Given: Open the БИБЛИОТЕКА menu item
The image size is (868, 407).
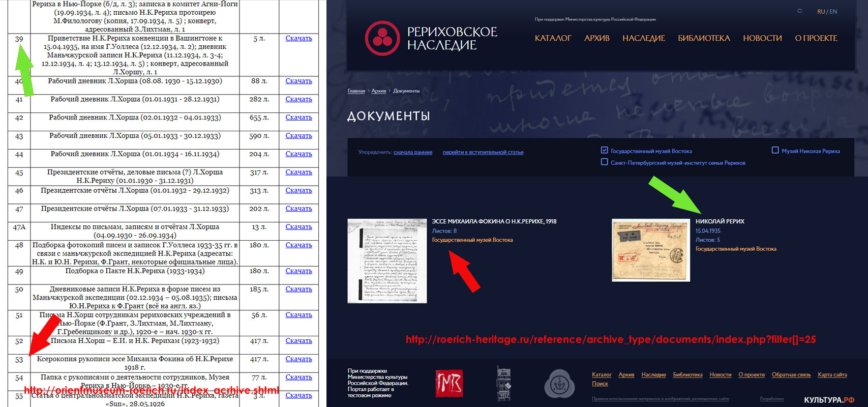Looking at the screenshot, I should [704, 38].
